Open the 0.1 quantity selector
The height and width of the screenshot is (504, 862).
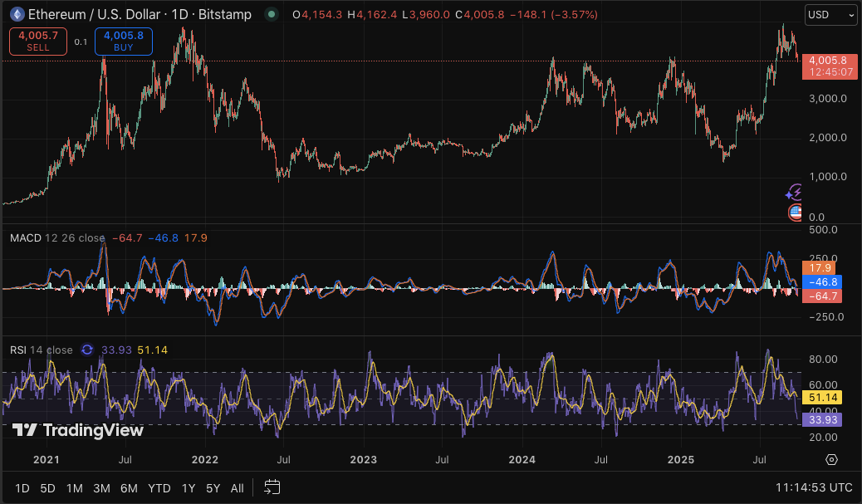point(80,42)
